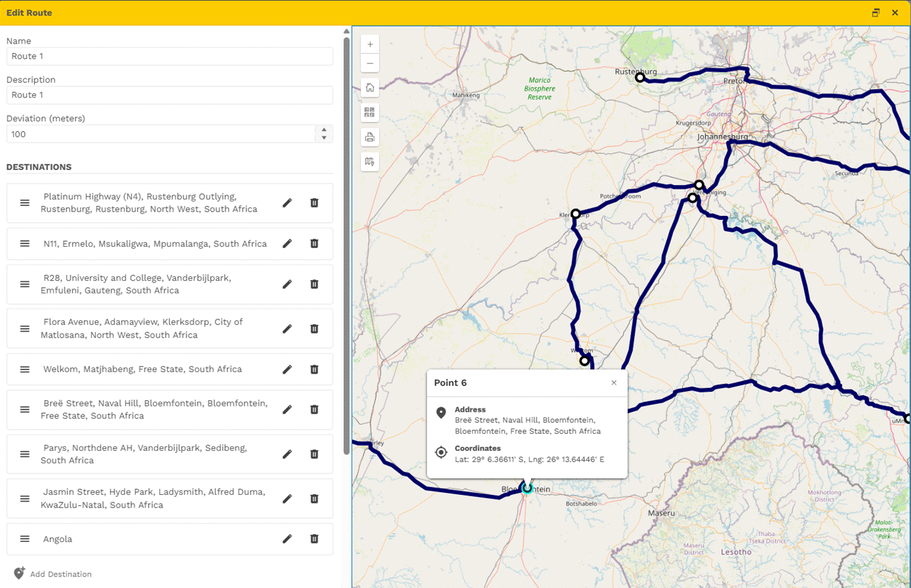The width and height of the screenshot is (911, 588).
Task: Click the reorder handle for Parys, Northdene AH
Action: click(x=25, y=454)
